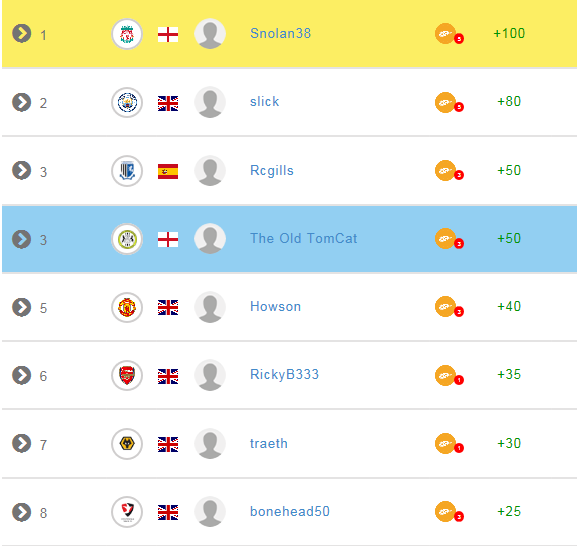
Task: Open The Old TomCat's profile link
Action: 304,238
